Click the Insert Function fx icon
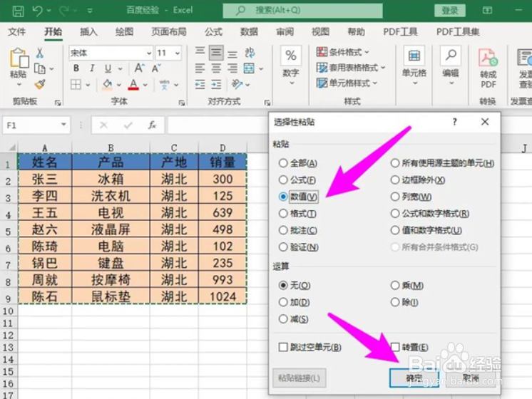This screenshot has width=532, height=399. pos(153,125)
